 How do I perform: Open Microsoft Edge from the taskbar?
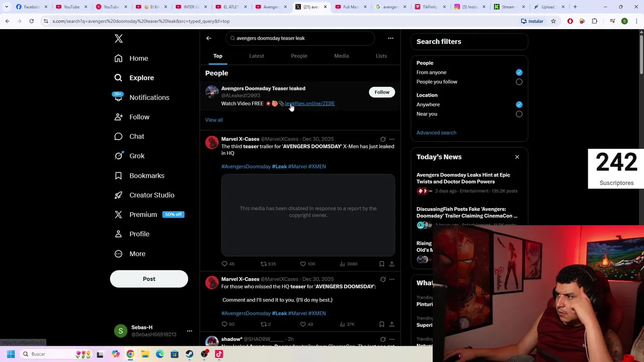tap(159, 354)
